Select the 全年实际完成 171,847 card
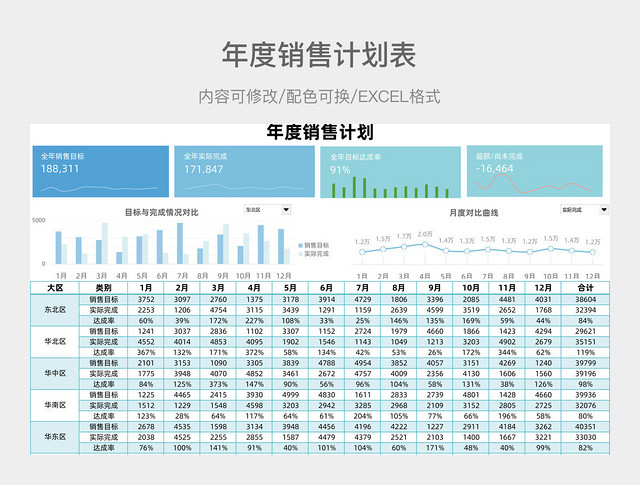This screenshot has height=485, width=640. (244, 171)
